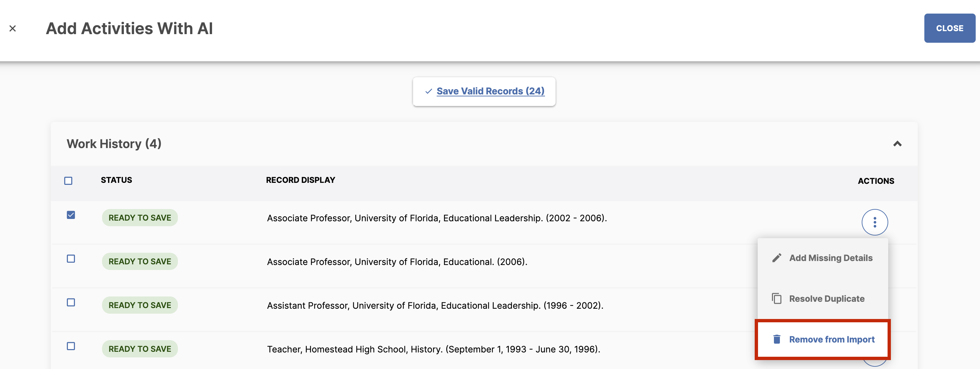Open the three-dot actions menu for first record
The image size is (980, 369).
[875, 222]
